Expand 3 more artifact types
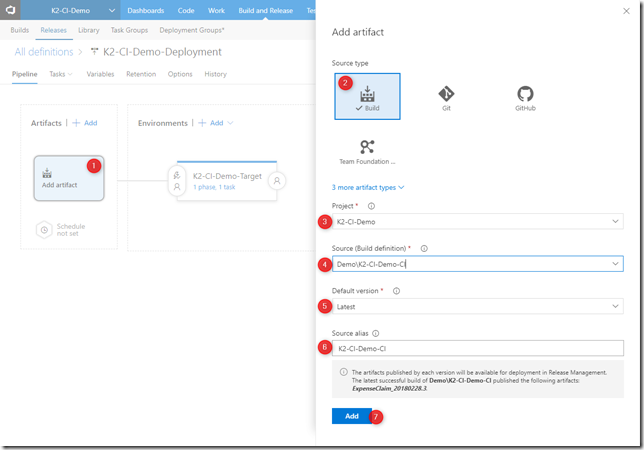Screen dimensions: 644x450 [368, 188]
